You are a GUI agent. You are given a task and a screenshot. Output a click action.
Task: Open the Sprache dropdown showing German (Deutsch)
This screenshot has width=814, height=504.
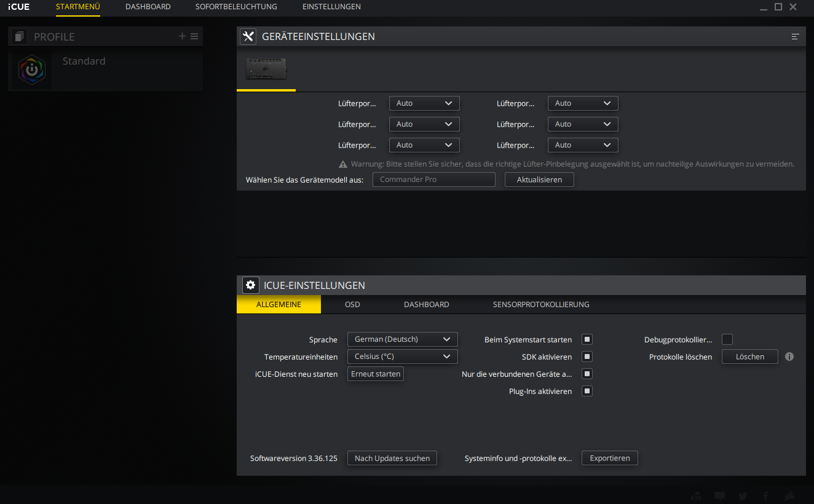point(403,339)
